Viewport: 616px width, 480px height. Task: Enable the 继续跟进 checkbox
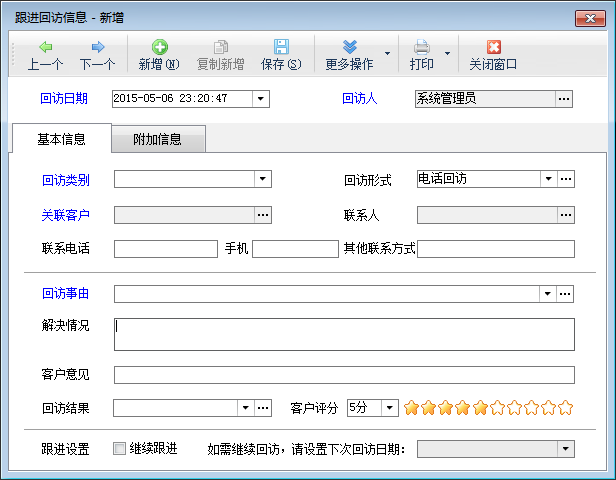click(120, 449)
